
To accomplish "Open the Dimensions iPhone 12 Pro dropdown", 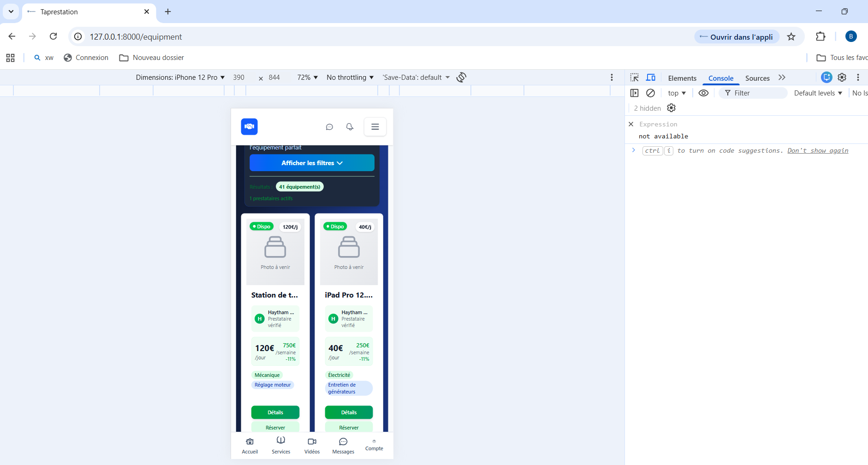I will coord(180,77).
